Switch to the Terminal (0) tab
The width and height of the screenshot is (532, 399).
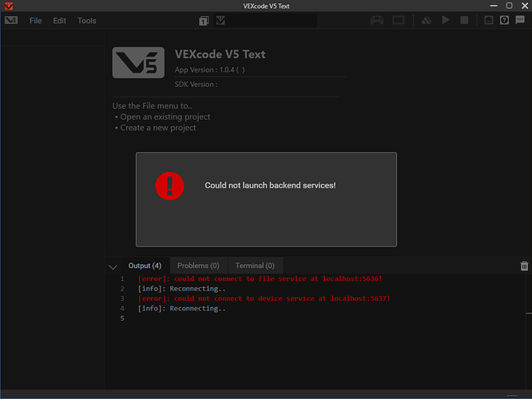tap(255, 266)
